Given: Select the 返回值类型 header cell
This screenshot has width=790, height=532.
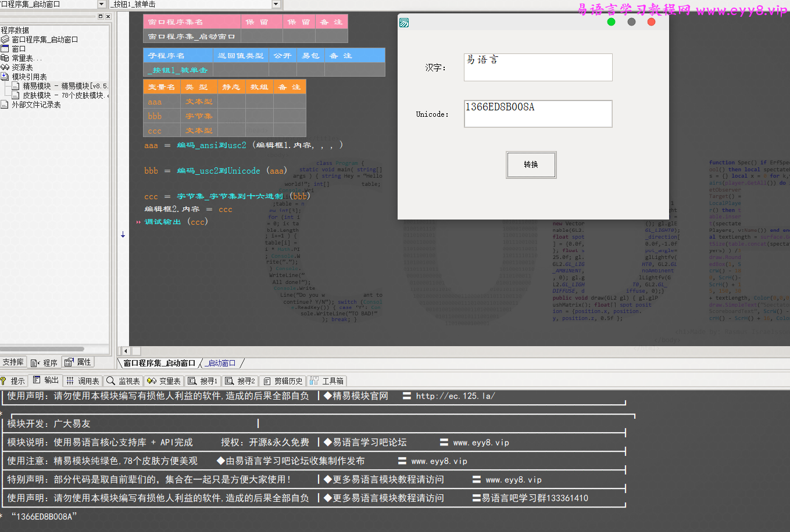Looking at the screenshot, I should coord(241,56).
